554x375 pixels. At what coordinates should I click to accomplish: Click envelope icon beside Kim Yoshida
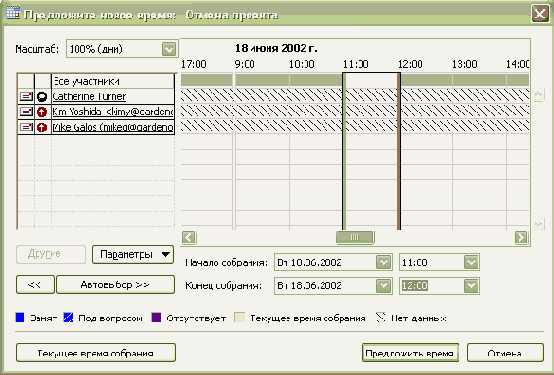pyautogui.click(x=26, y=112)
